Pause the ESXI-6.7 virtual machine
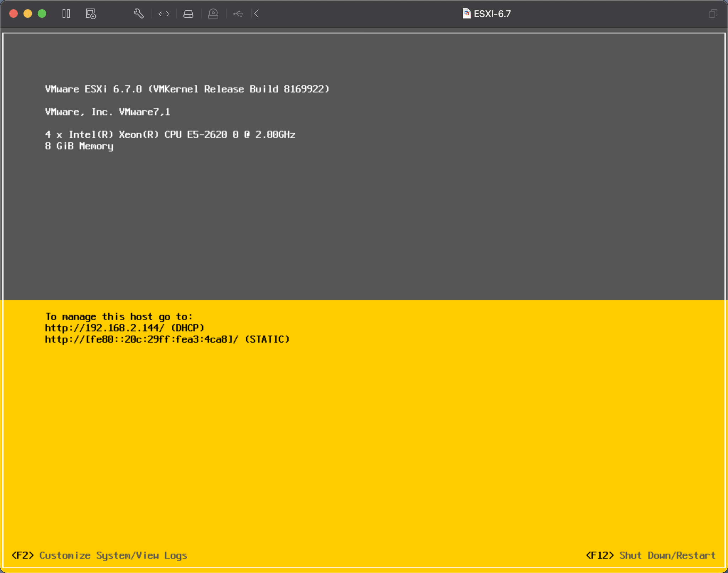The width and height of the screenshot is (728, 573). coord(66,14)
